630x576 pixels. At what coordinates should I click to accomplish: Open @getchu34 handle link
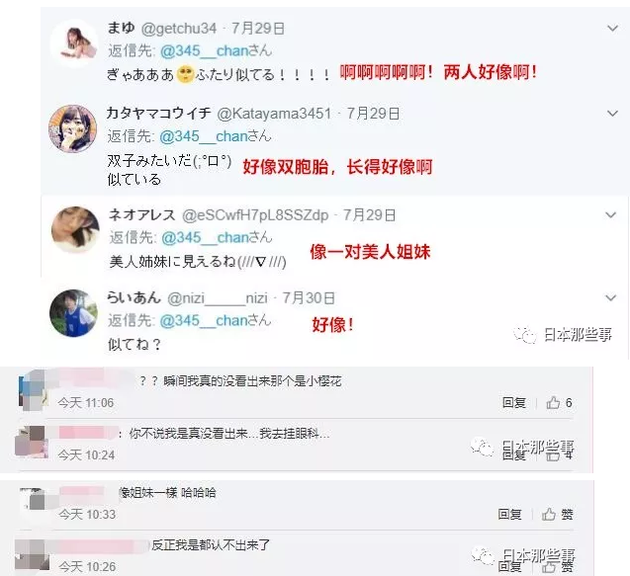(179, 29)
